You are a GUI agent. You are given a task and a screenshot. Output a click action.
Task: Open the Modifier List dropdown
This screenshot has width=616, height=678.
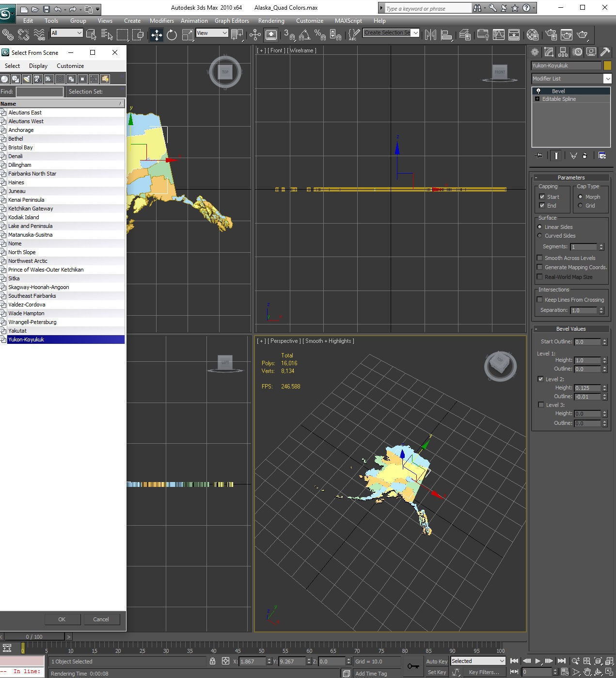[571, 79]
